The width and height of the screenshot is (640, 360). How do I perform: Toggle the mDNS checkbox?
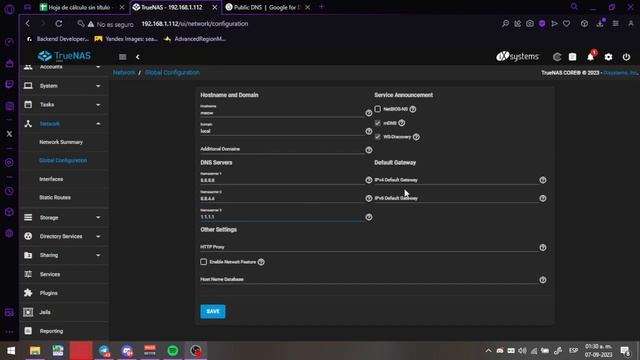coord(378,123)
